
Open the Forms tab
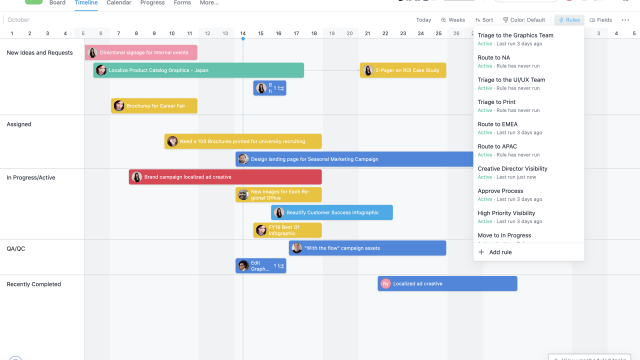pyautogui.click(x=182, y=3)
